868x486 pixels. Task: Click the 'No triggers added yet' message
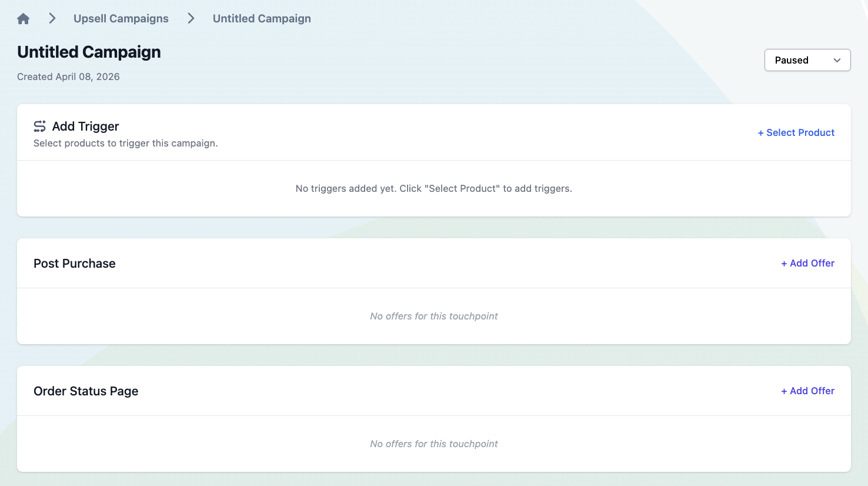[x=434, y=188]
